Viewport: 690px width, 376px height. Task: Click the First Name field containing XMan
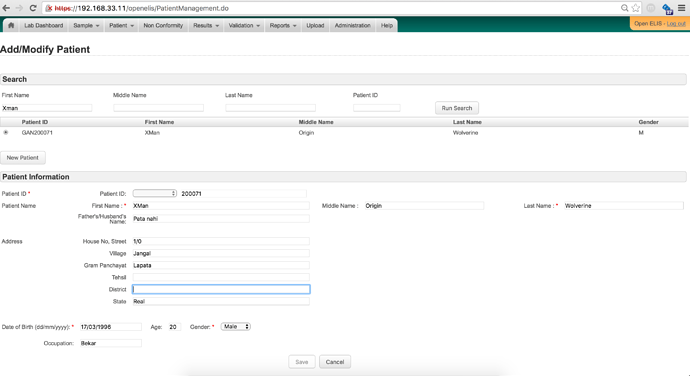click(x=221, y=206)
